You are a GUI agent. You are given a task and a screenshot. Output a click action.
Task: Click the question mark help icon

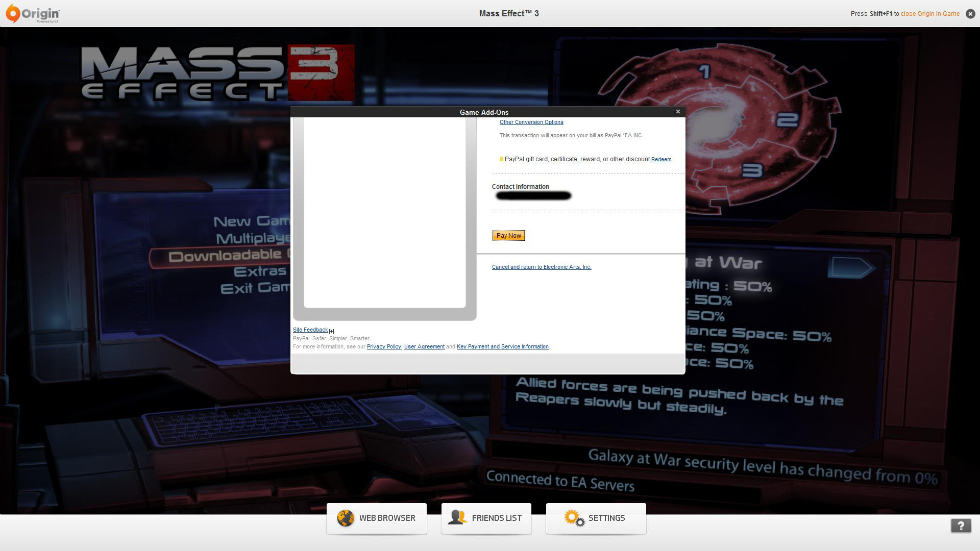961,525
